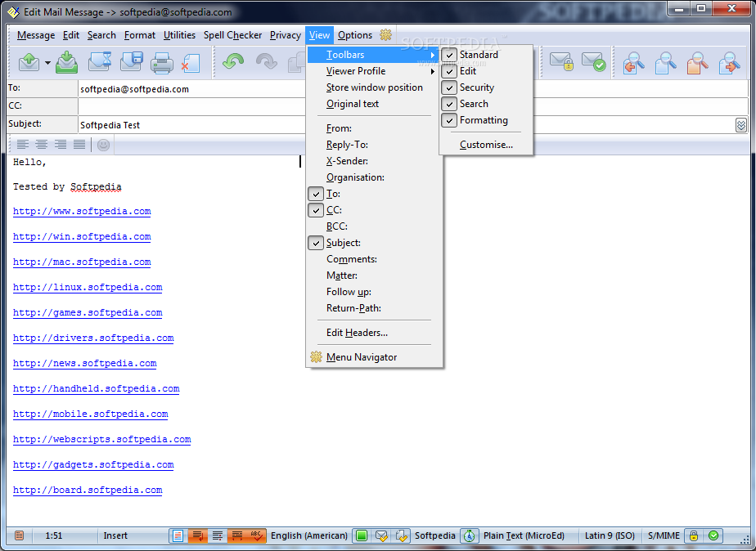Image resolution: width=756 pixels, height=551 pixels.
Task: Click the find previous magnifier icon
Action: click(633, 63)
